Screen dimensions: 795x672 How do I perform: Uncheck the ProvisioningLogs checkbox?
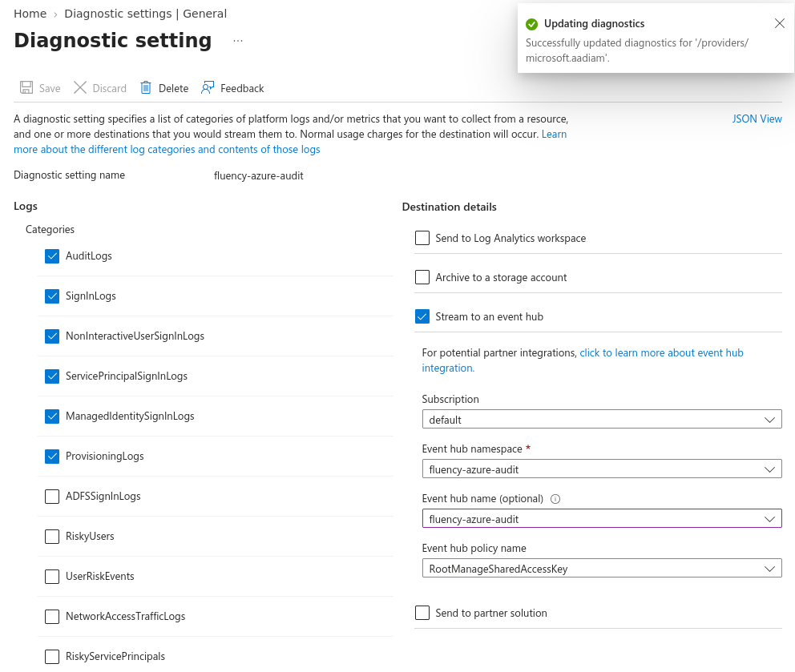(x=52, y=457)
